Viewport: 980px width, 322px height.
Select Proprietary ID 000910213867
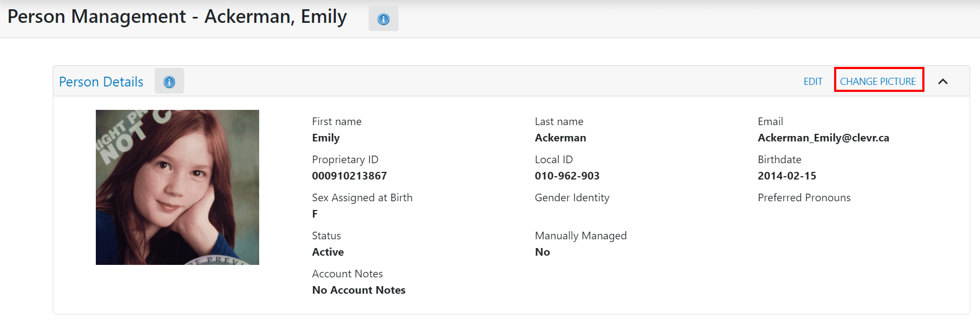350,176
